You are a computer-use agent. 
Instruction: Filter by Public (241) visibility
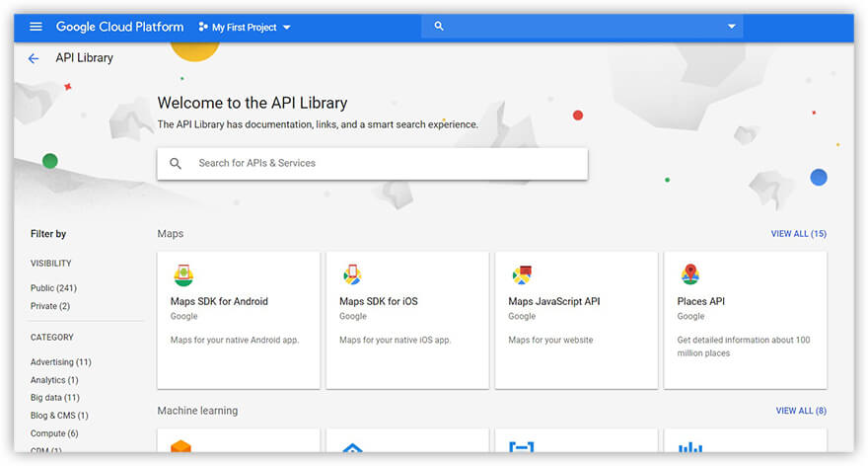click(53, 288)
